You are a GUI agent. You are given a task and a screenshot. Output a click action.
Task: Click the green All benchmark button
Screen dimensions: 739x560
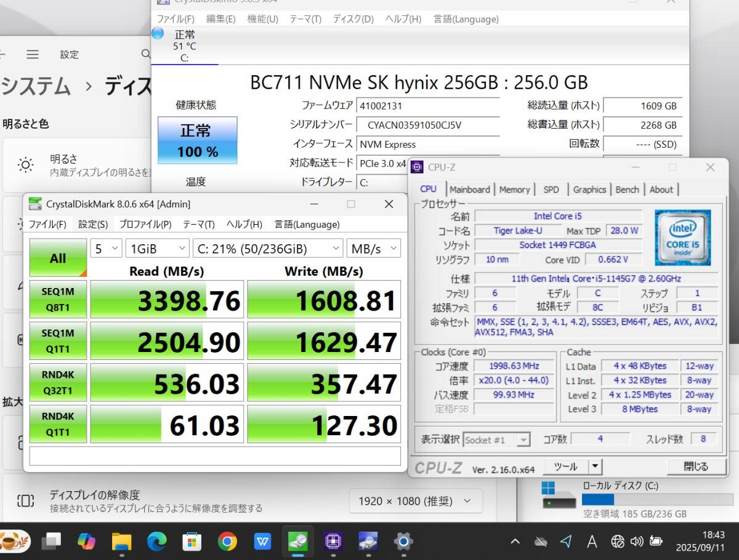coord(58,258)
